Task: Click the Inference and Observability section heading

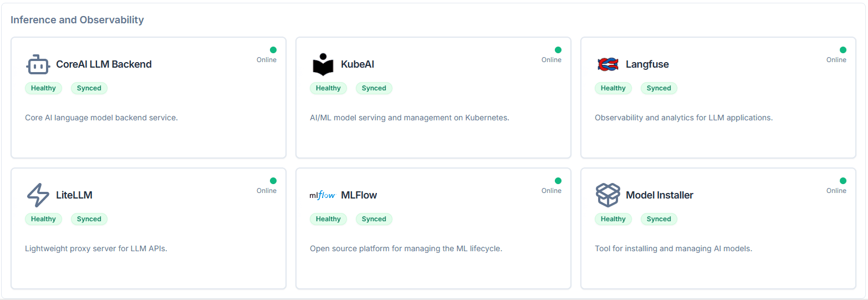Action: (x=77, y=20)
